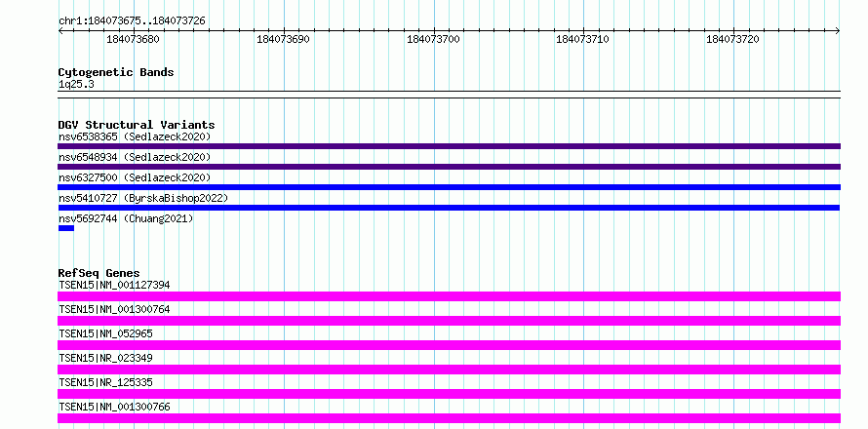This screenshot has width=868, height=429.
Task: Click ruler coordinate 184073720
Action: tap(732, 39)
